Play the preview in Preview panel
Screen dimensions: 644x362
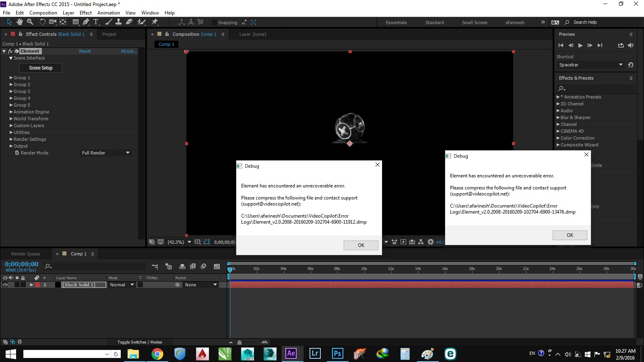(580, 45)
